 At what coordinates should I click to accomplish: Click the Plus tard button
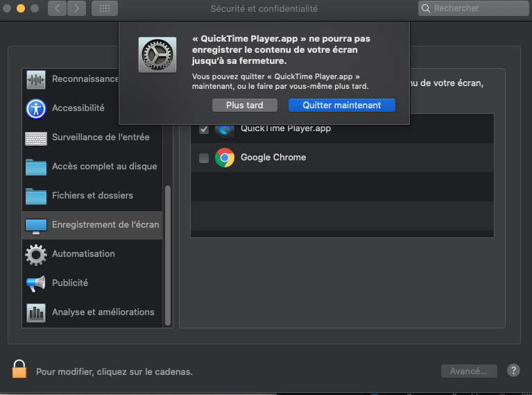pos(245,106)
